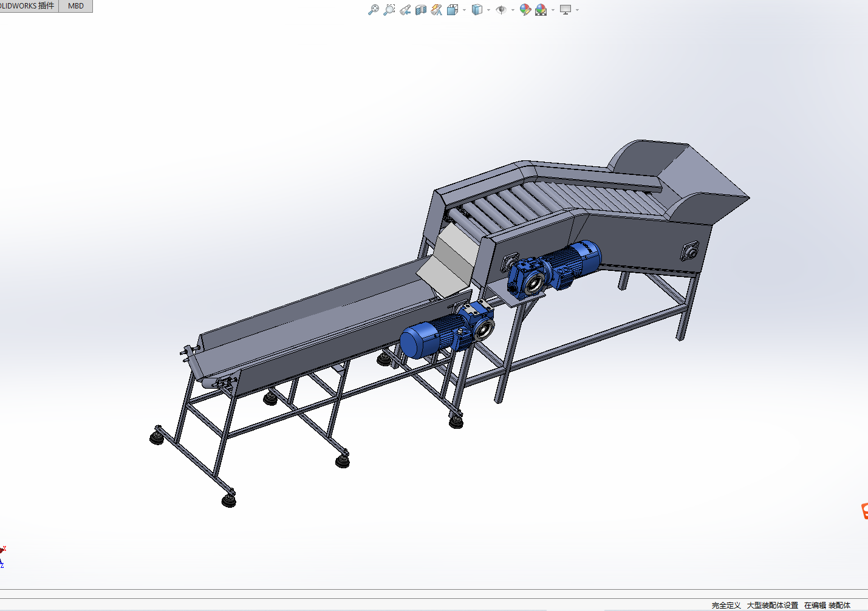Click the Apply Scene icon

(541, 10)
